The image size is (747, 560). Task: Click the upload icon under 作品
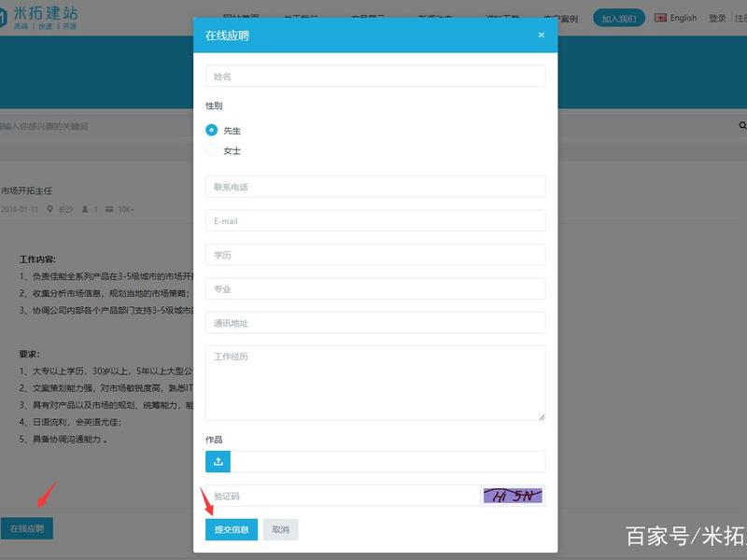point(218,461)
